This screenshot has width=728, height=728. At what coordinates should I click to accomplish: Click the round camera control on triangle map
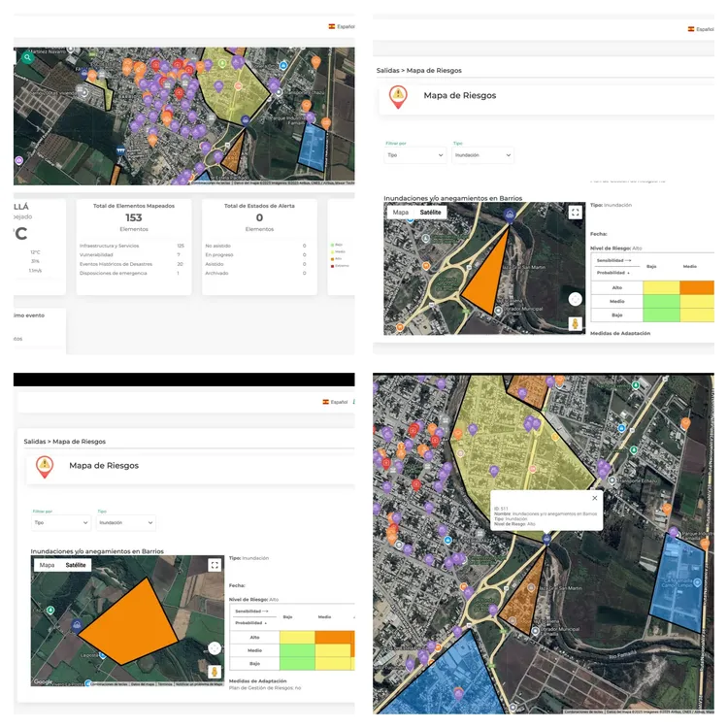pos(575,299)
